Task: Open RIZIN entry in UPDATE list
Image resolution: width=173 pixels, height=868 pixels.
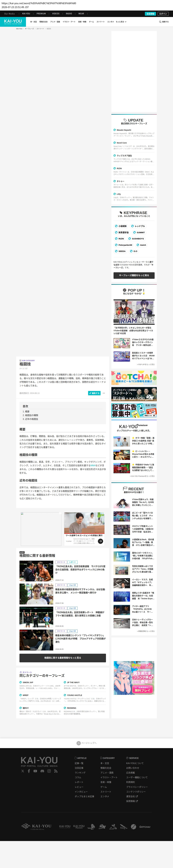Action: point(119,168)
